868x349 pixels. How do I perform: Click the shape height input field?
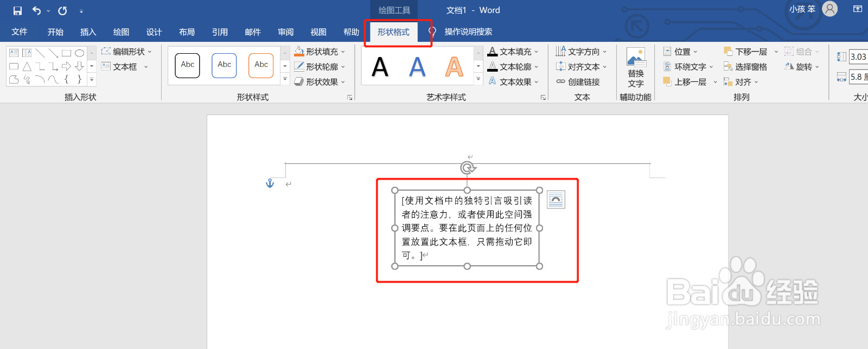pos(859,56)
